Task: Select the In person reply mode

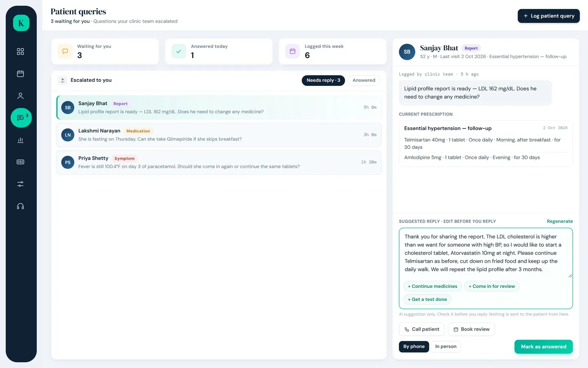Action: 446,346
